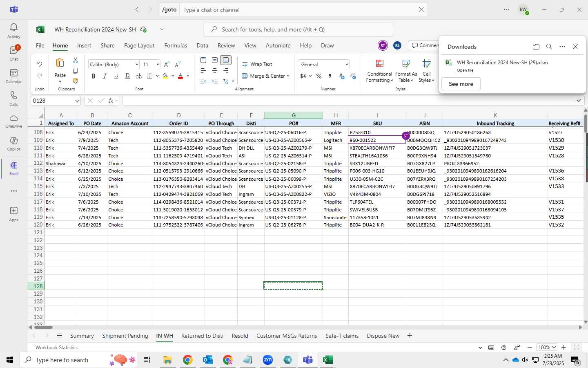Open Copilot in the Teams sidebar
588x368 pixels.
click(13, 144)
